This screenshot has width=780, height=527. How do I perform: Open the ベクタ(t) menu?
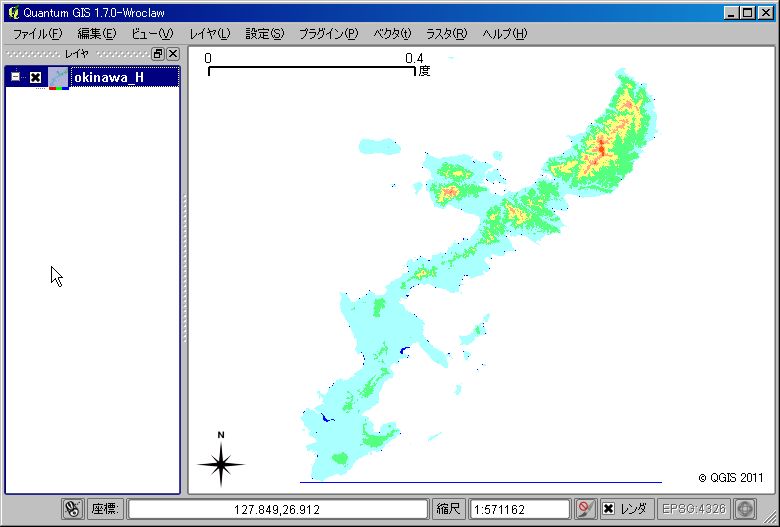392,33
